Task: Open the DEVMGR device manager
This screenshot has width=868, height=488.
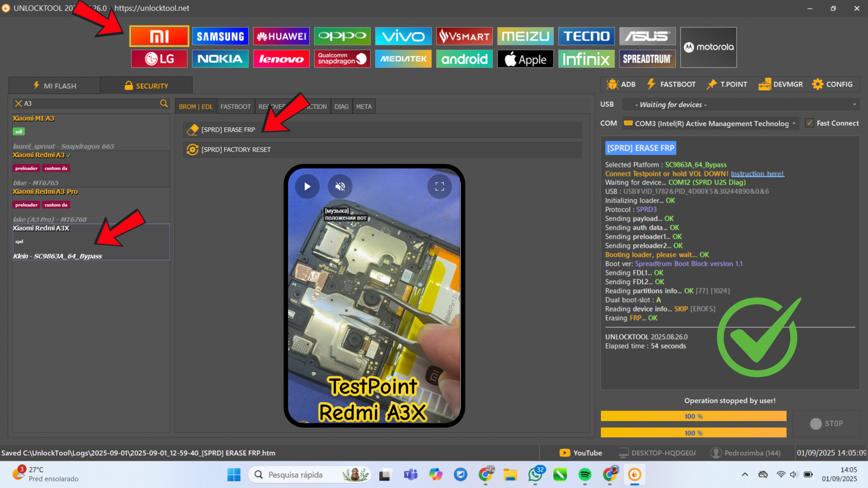Action: (x=781, y=84)
